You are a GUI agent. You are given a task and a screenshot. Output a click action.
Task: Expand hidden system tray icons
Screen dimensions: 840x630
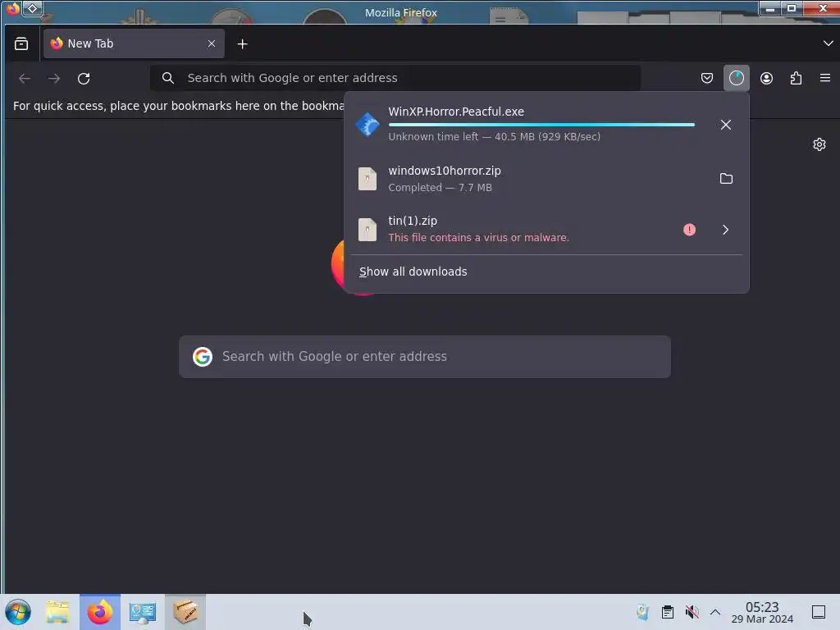(x=715, y=612)
